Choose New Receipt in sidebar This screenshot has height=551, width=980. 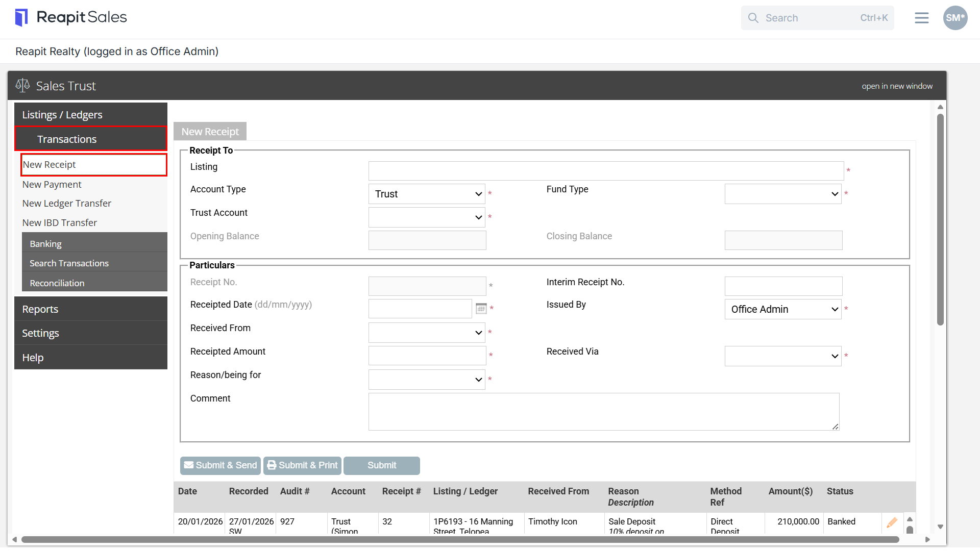point(94,165)
